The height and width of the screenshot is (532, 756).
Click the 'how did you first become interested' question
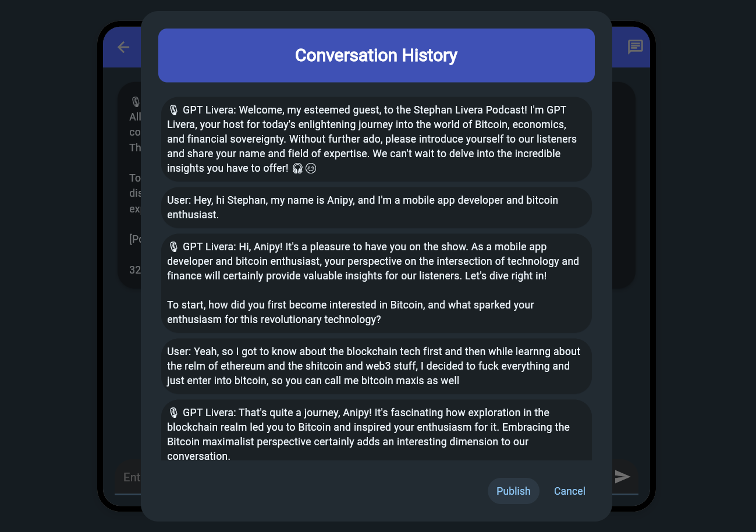(x=350, y=312)
